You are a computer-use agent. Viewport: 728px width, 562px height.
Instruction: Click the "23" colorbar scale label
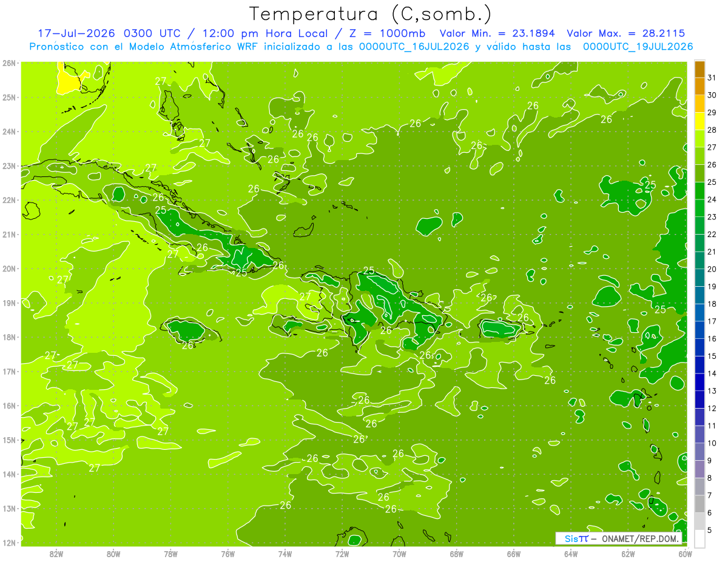[712, 217]
